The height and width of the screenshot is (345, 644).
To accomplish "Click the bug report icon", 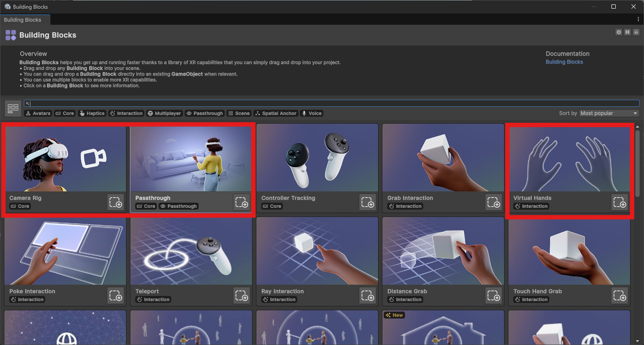I will [x=636, y=32].
